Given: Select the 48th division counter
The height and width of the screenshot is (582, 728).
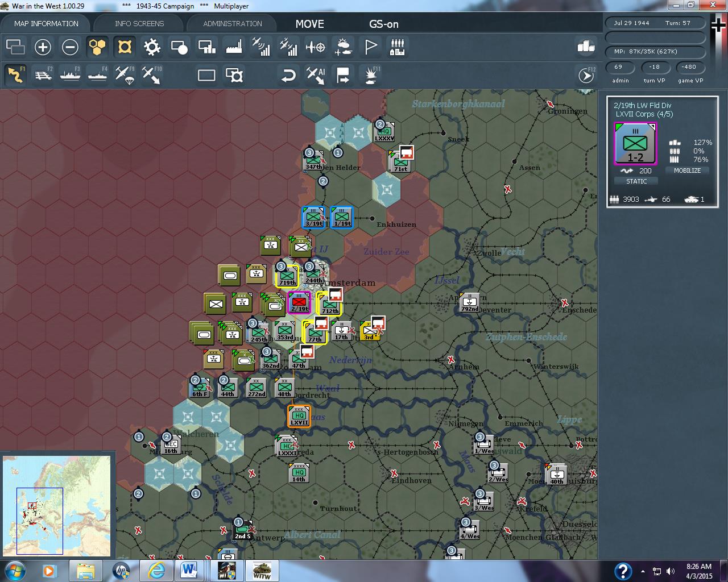Looking at the screenshot, I should pos(284,388).
